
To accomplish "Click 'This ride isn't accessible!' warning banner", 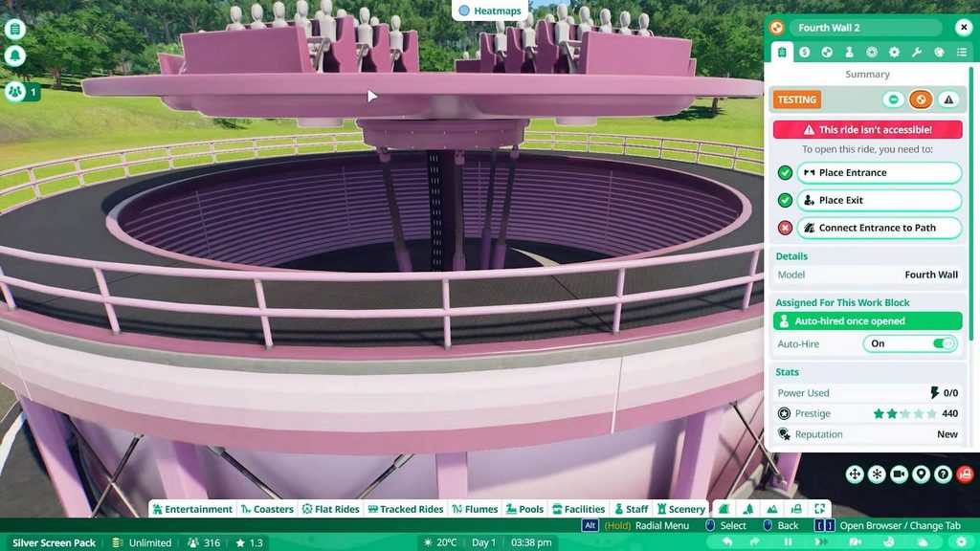I will [x=867, y=129].
